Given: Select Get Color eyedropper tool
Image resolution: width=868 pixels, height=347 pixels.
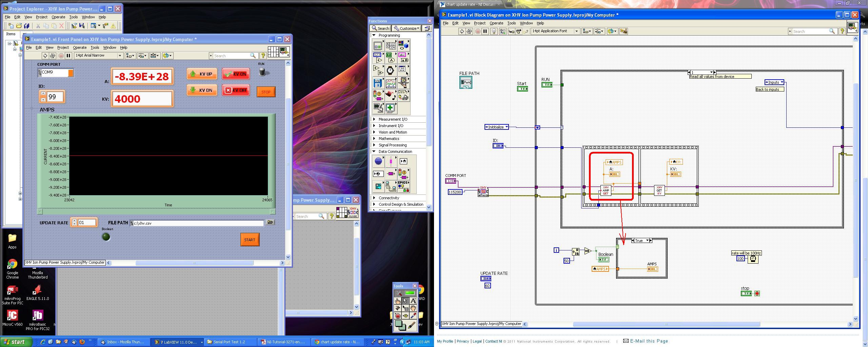Looking at the screenshot, I should click(x=413, y=316).
